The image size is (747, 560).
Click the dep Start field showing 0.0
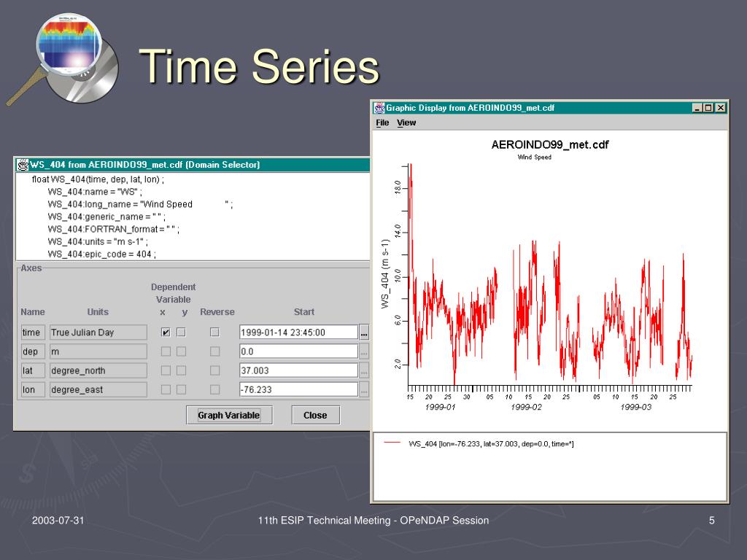(x=298, y=351)
